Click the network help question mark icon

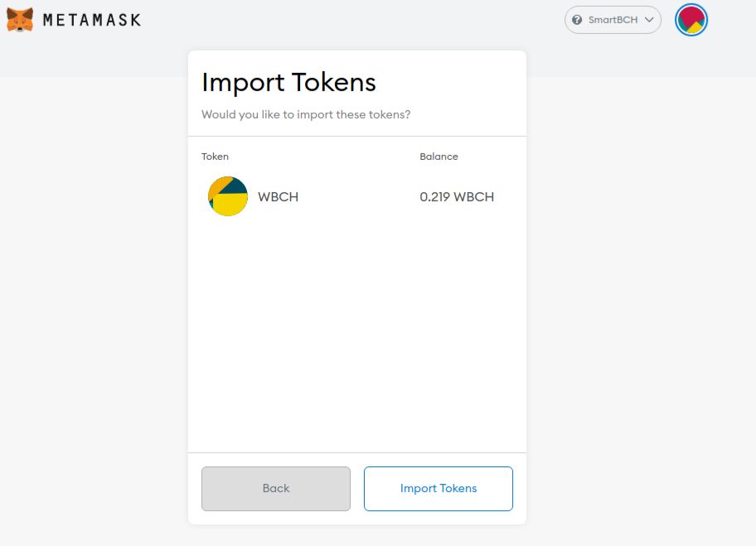(x=577, y=20)
